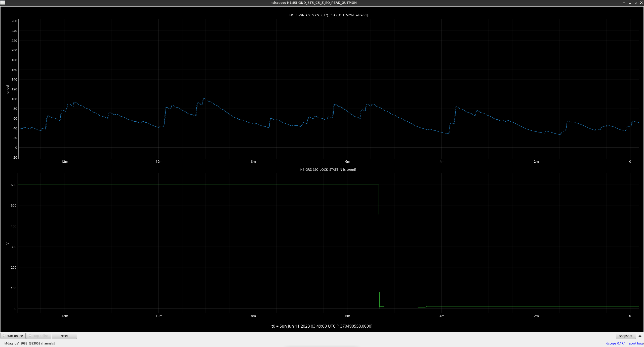Click the start online play button
644x347 pixels.
click(x=13, y=336)
